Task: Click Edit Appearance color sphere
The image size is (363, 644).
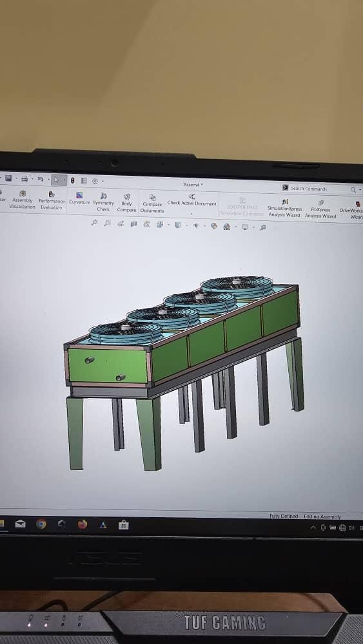Action: coord(214,226)
